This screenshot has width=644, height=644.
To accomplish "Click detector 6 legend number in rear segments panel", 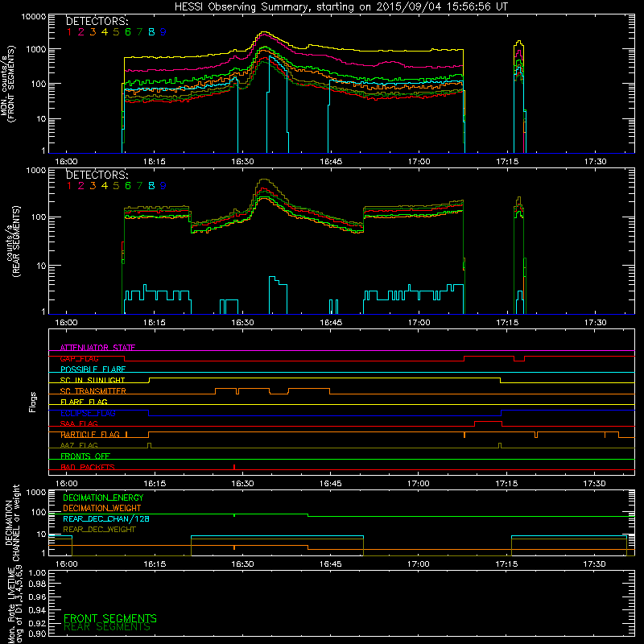I will click(128, 186).
